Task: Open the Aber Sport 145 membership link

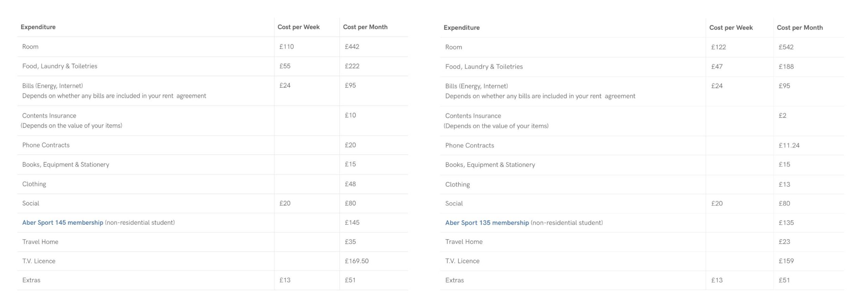Action: click(62, 223)
